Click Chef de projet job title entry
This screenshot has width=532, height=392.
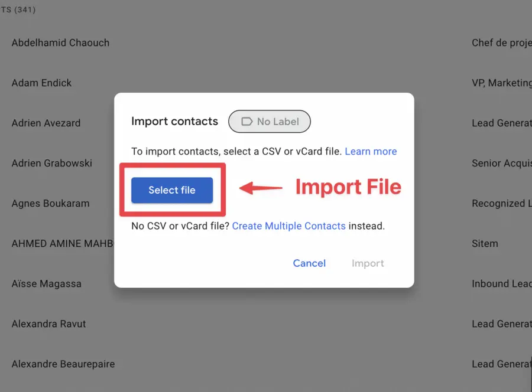pyautogui.click(x=501, y=43)
